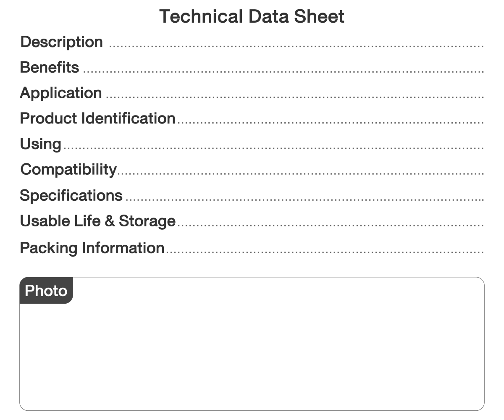Screen dimensions: 504x420
Task: Click inside the empty Photo box
Action: (252, 357)
